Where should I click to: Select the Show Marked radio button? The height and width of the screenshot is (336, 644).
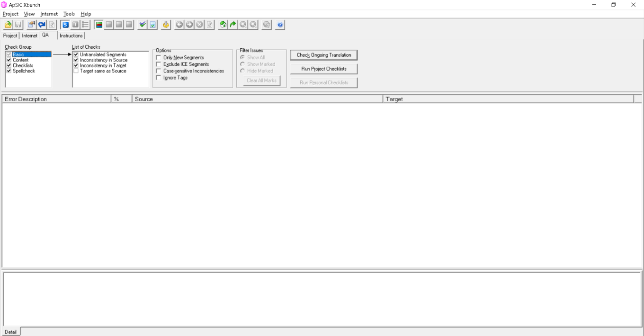pos(243,64)
